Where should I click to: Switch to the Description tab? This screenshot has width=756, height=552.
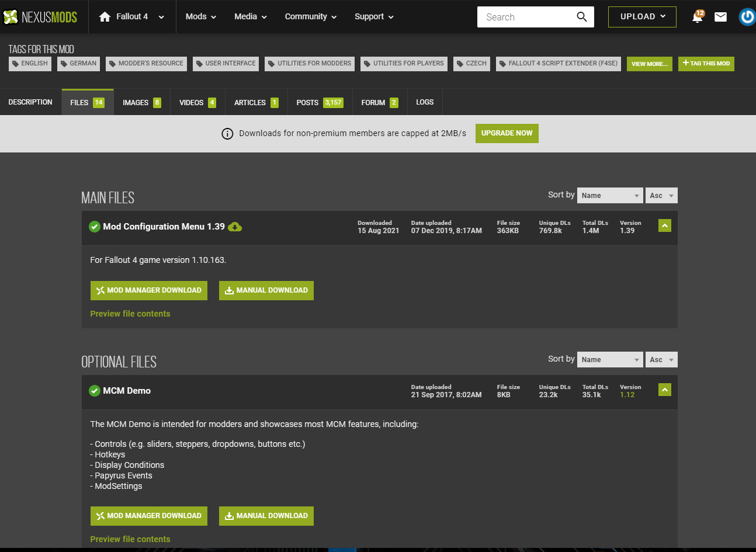[30, 102]
